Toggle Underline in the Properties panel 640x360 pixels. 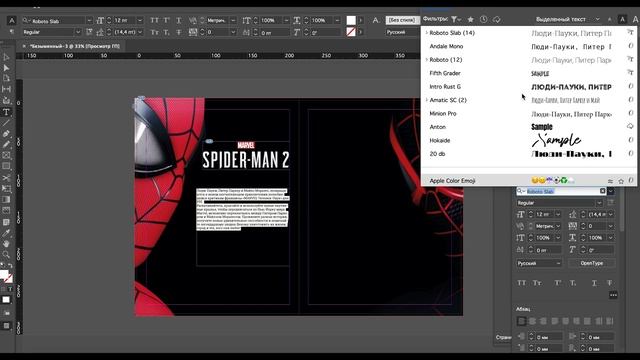coord(594,282)
